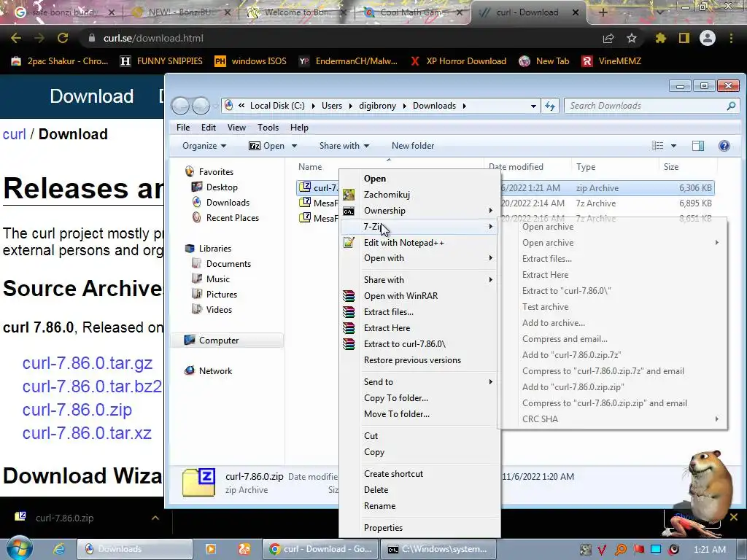Share this page icon in address bar
This screenshot has height=560, width=747.
[x=608, y=38]
